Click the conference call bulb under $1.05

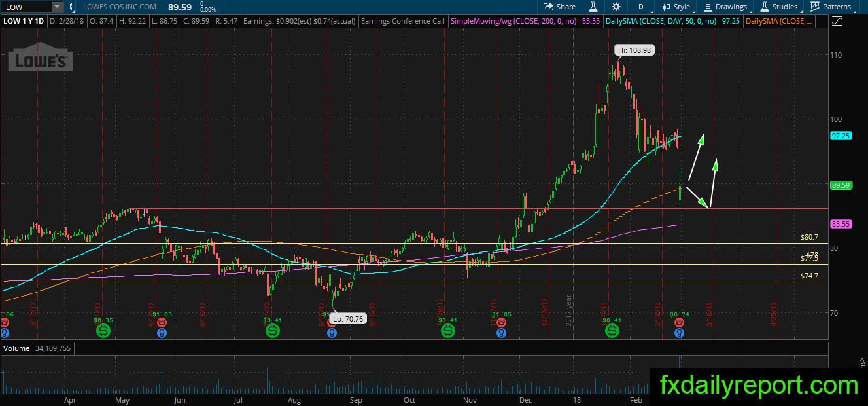(x=501, y=333)
